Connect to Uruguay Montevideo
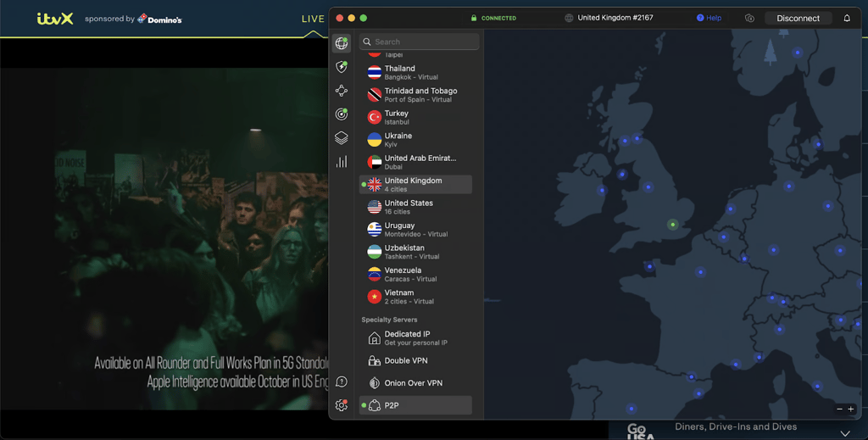Viewport: 868px width, 440px height. pos(415,229)
